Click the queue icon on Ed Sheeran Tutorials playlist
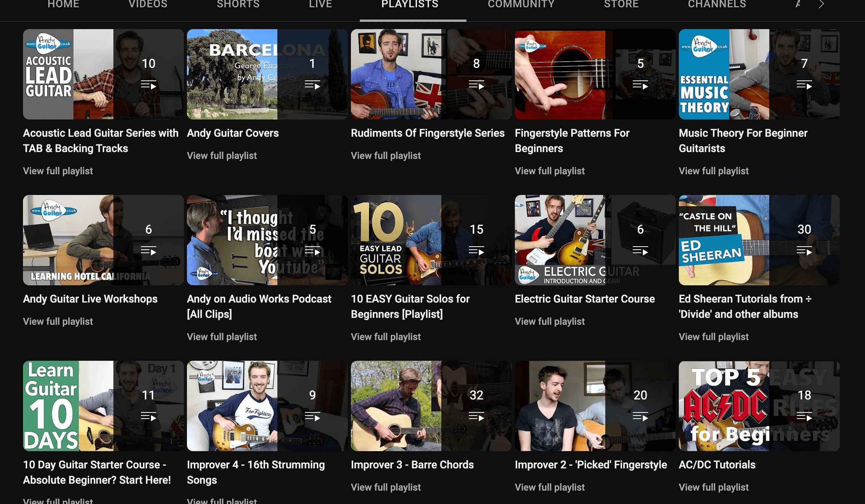This screenshot has height=504, width=865. coord(804,251)
